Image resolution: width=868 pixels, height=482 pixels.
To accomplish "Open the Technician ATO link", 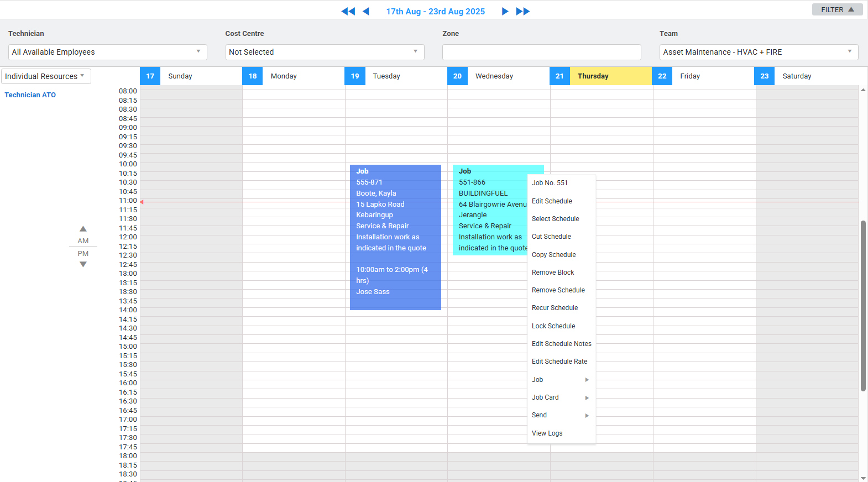I will pos(30,95).
